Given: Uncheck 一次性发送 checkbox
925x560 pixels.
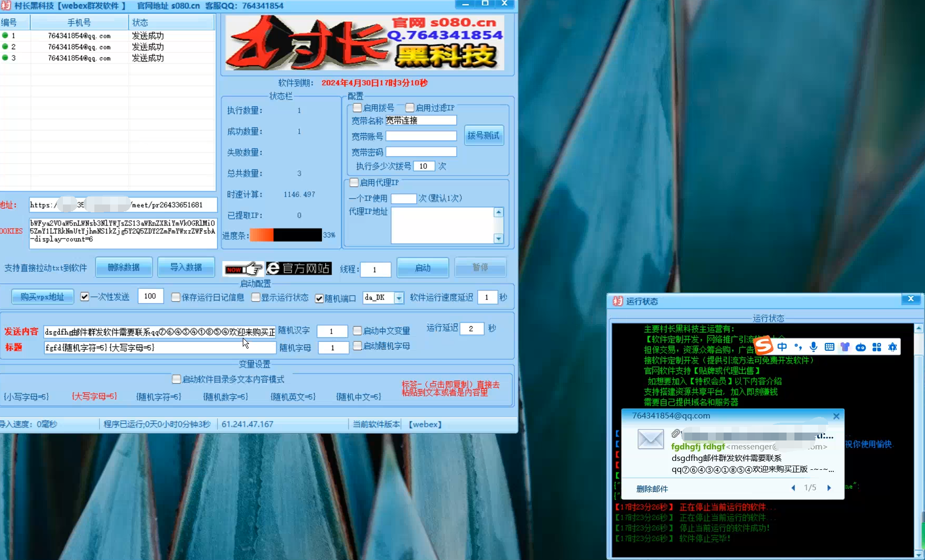Looking at the screenshot, I should [84, 297].
